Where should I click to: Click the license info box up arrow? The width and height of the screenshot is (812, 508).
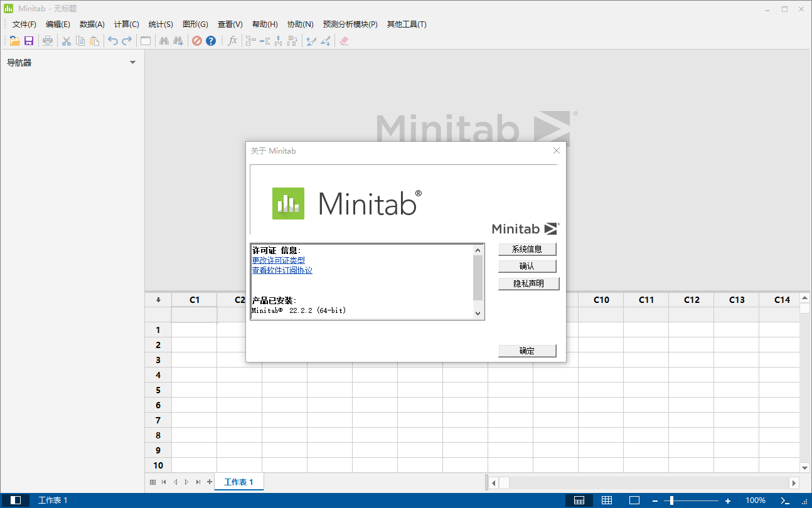[478, 250]
